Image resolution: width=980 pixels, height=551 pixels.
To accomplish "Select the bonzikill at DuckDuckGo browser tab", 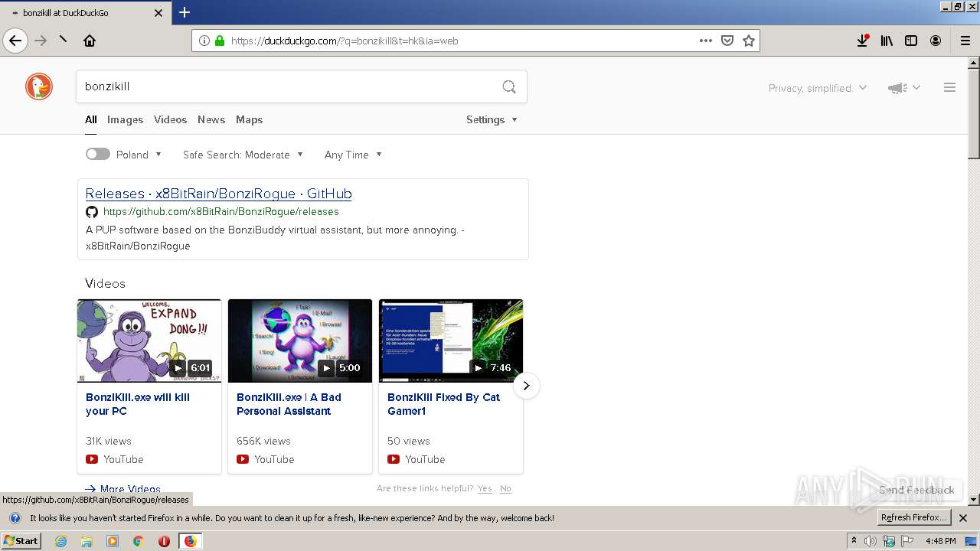I will pos(84,13).
